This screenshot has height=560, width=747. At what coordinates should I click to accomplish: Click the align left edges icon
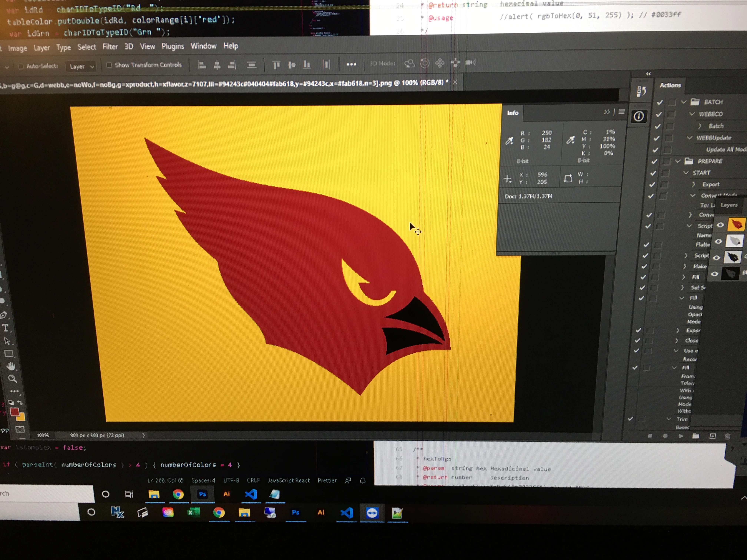pyautogui.click(x=202, y=65)
